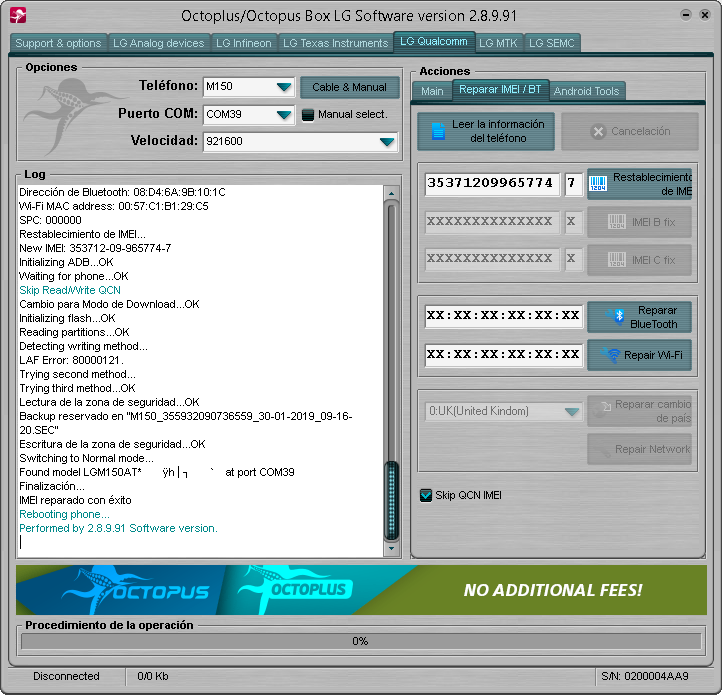Click the log scroll down arrow
The height and width of the screenshot is (695, 722).
(391, 549)
